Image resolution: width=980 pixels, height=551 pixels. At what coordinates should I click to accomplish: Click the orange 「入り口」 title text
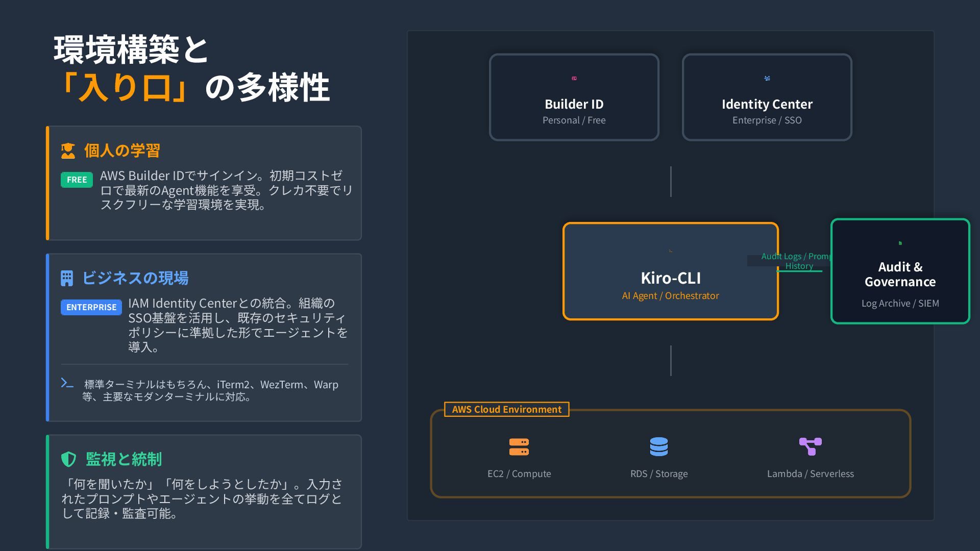click(125, 88)
